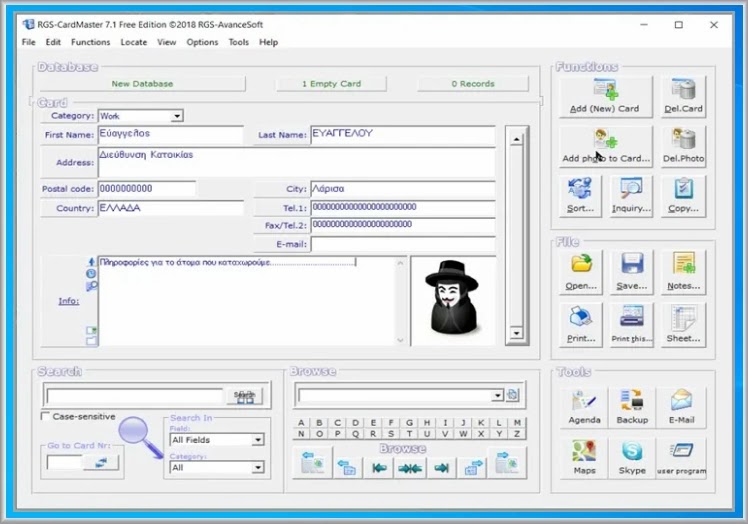
Task: Open the E-Mail tool
Action: pyautogui.click(x=681, y=407)
